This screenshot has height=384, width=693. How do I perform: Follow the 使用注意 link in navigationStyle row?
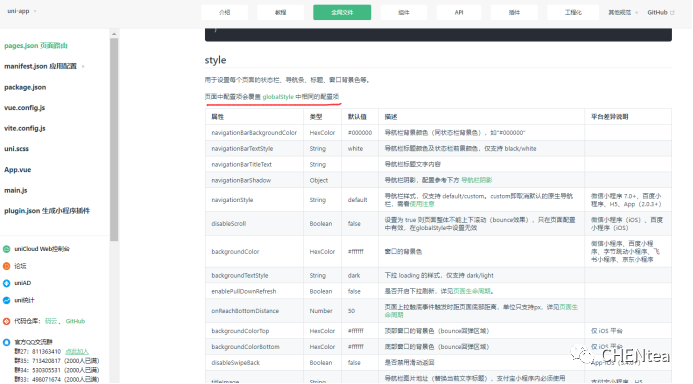(422, 204)
